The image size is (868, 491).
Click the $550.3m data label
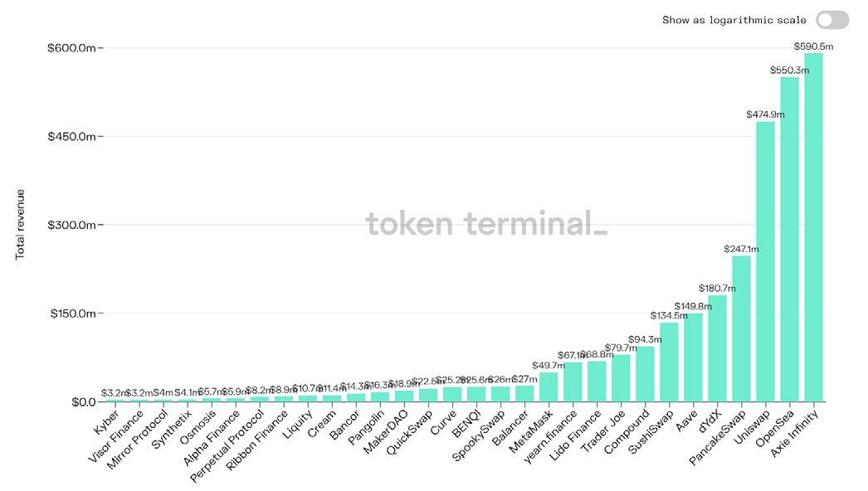point(789,70)
